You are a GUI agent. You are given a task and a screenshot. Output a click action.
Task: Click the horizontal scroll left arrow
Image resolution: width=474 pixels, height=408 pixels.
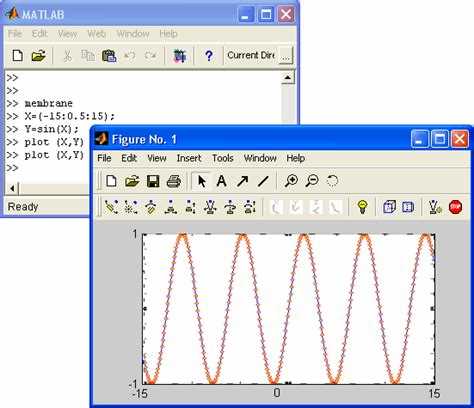tap(12, 189)
